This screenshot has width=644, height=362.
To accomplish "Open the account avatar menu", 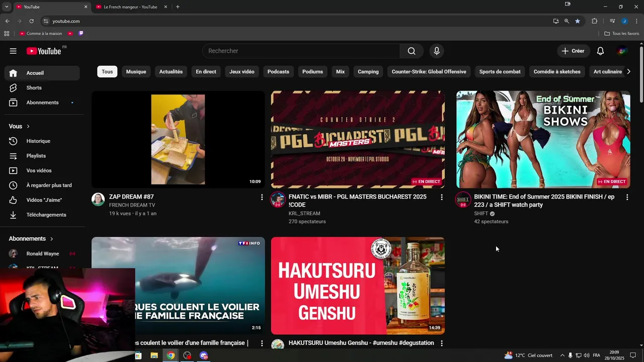I will tap(622, 51).
